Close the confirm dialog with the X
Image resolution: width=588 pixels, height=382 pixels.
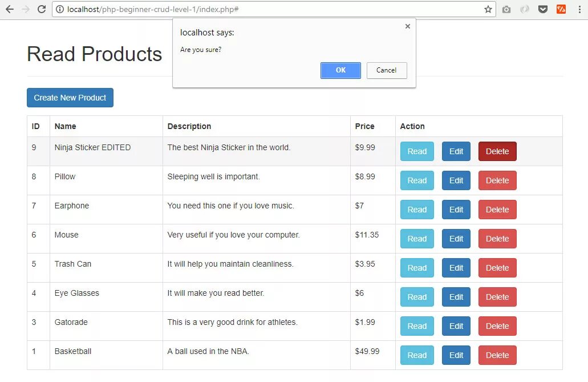point(408,26)
